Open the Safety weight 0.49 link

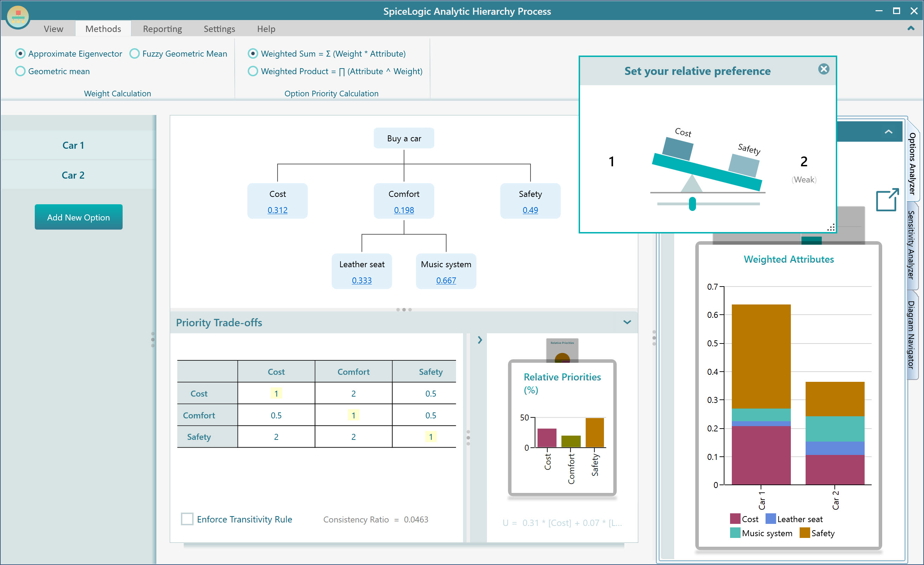point(530,210)
